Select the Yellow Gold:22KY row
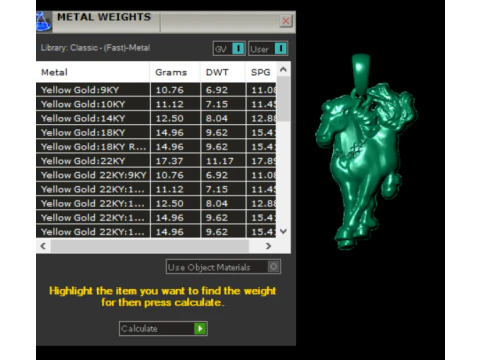The height and width of the screenshot is (360, 480). click(x=156, y=161)
